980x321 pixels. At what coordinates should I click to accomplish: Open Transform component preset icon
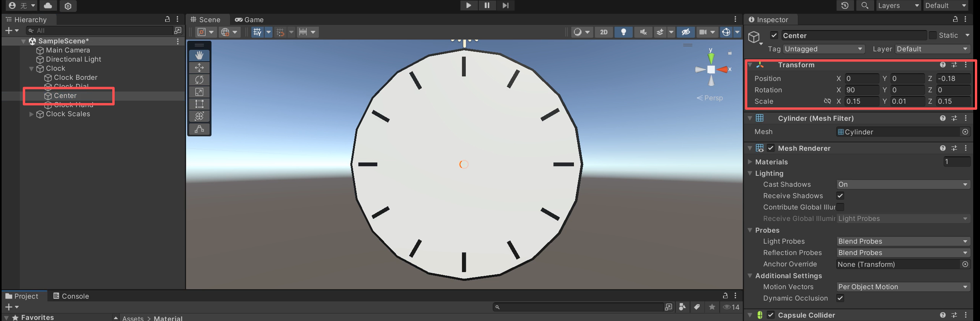(x=954, y=65)
